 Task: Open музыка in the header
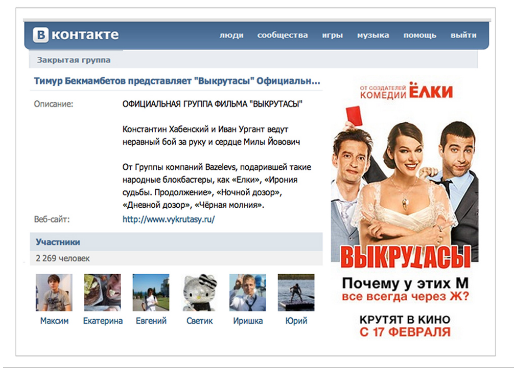click(373, 35)
